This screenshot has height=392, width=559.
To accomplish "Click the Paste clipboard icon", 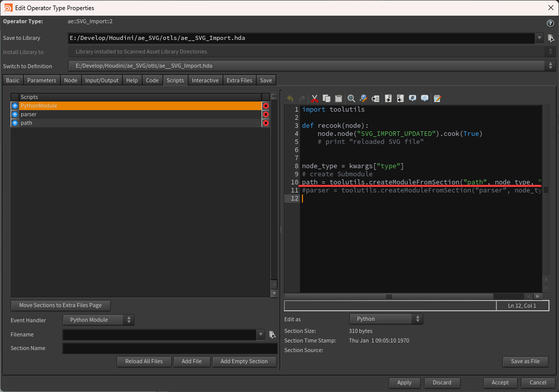I will point(338,99).
